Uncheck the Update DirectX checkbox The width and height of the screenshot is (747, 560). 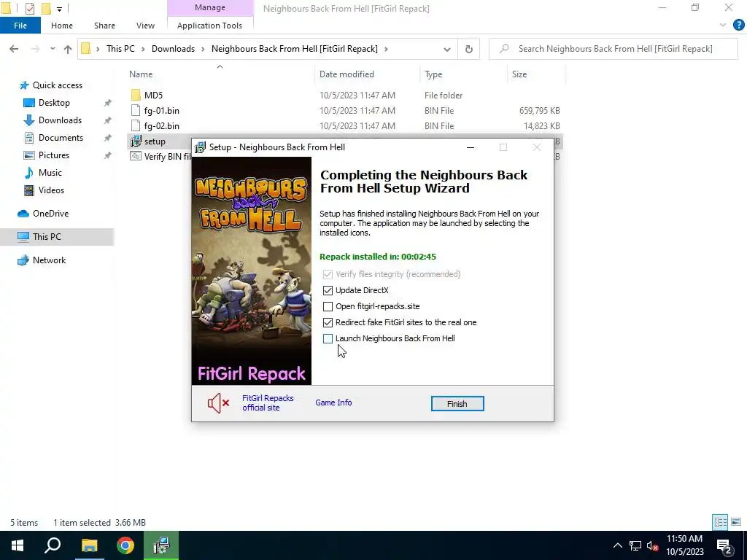point(328,290)
